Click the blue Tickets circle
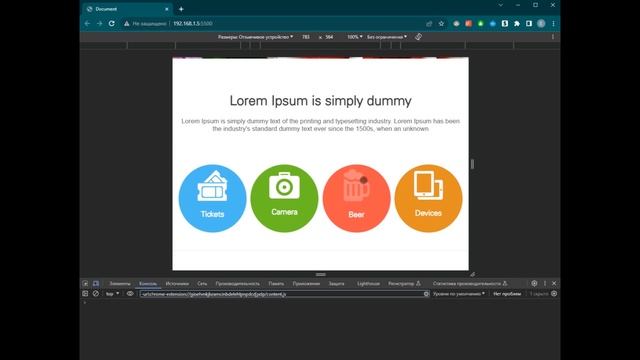Image resolution: width=640 pixels, height=360 pixels. (x=213, y=198)
